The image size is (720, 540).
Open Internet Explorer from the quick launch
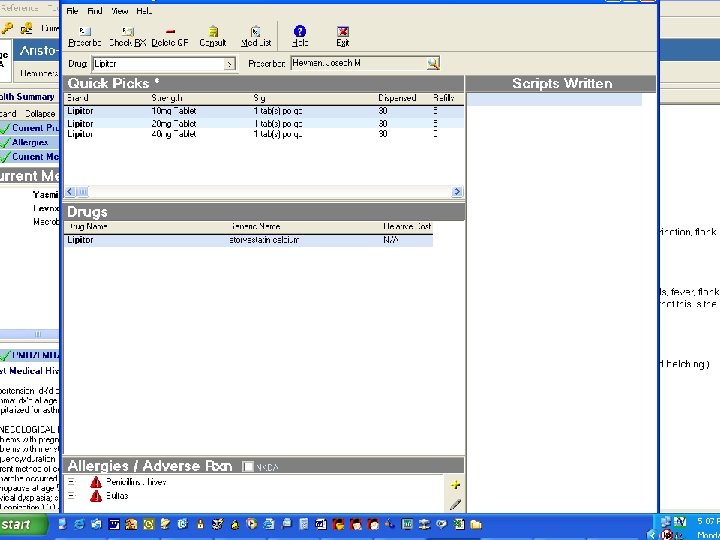(79, 524)
